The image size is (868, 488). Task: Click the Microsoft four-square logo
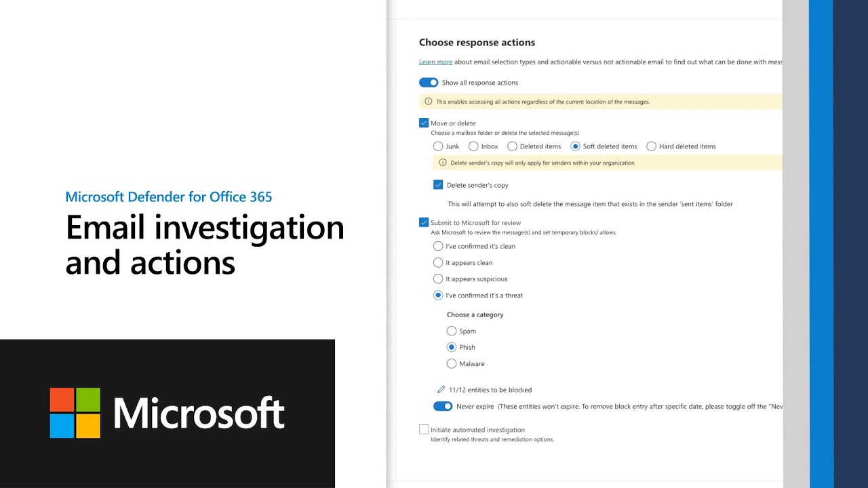[75, 413]
